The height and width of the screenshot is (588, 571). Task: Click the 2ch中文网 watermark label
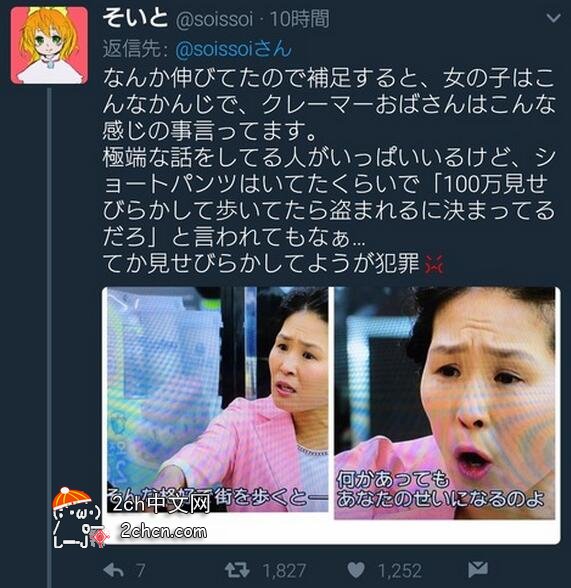coord(162,504)
